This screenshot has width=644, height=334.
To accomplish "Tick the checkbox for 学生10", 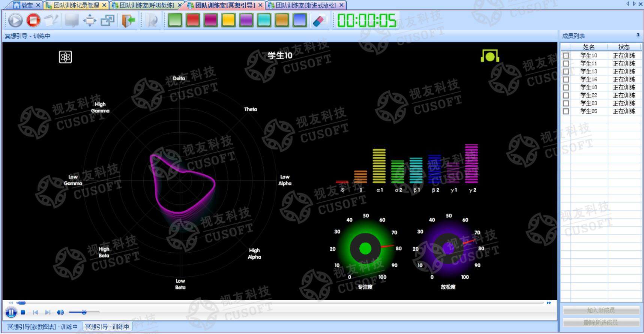I will click(x=566, y=55).
